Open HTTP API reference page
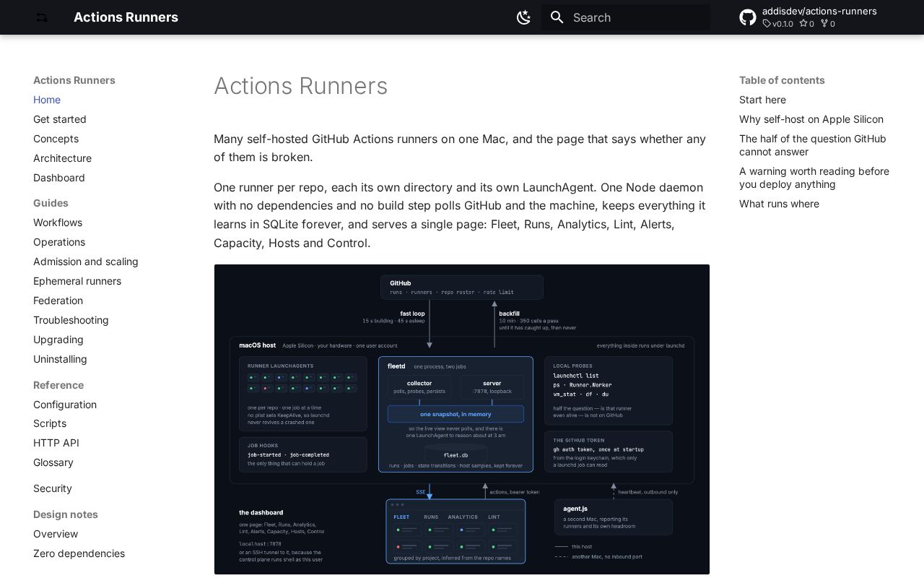924x578 pixels. (x=56, y=443)
